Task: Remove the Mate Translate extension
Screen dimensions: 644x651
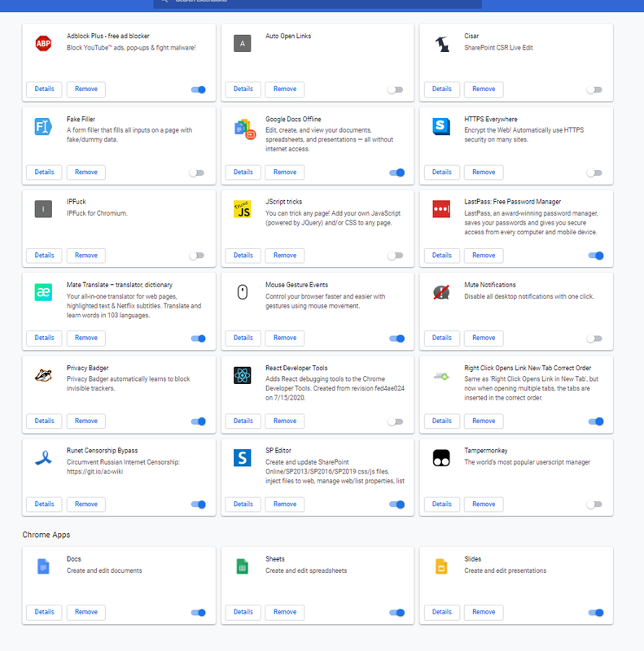Action: [86, 338]
